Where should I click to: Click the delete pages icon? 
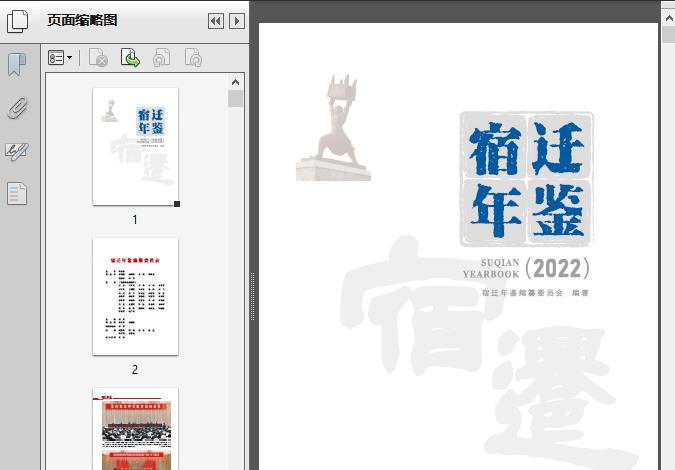tap(98, 58)
